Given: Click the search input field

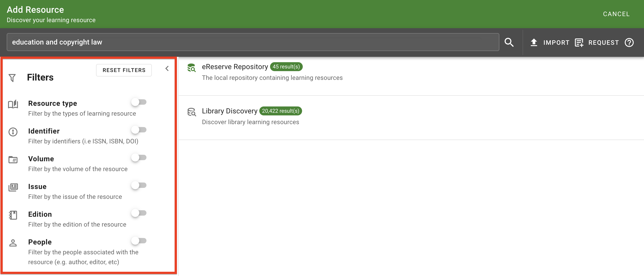Looking at the screenshot, I should point(250,42).
